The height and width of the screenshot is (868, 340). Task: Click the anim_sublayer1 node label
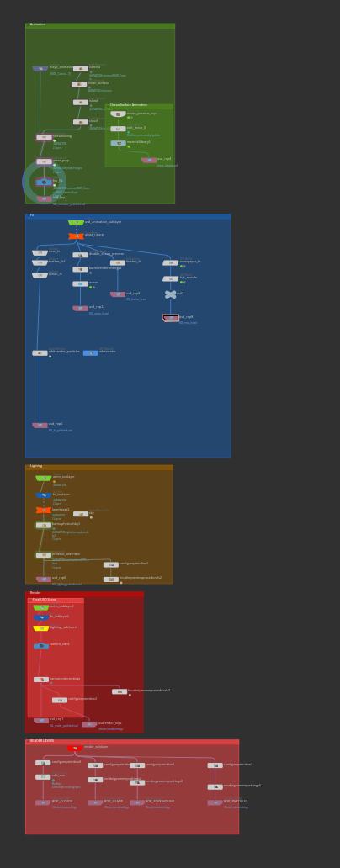62,606
